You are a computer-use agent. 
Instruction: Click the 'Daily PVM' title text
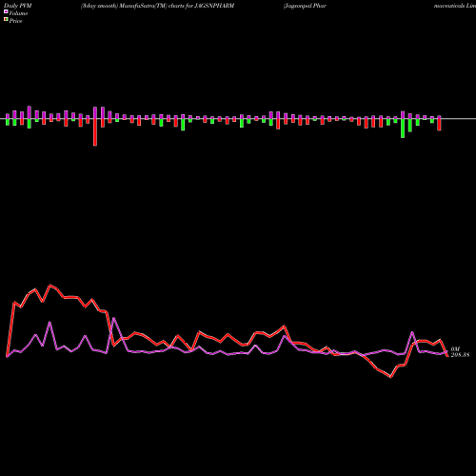18,6
